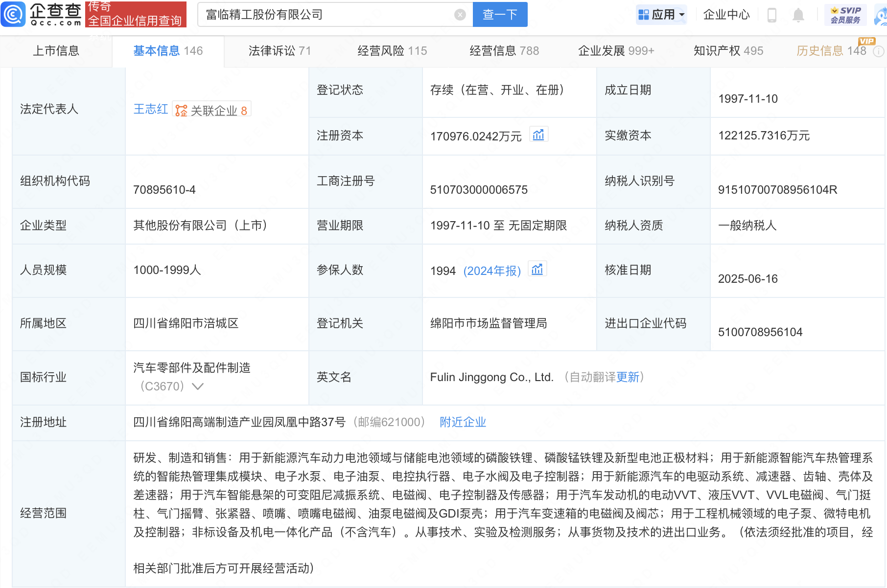Open the 应用 dropdown arrow
887x588 pixels.
(x=682, y=15)
